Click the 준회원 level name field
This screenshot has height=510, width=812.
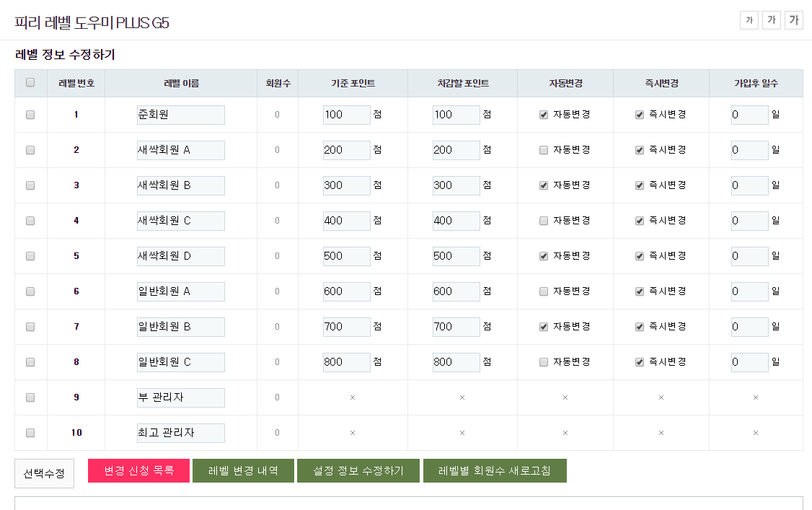pyautogui.click(x=180, y=115)
